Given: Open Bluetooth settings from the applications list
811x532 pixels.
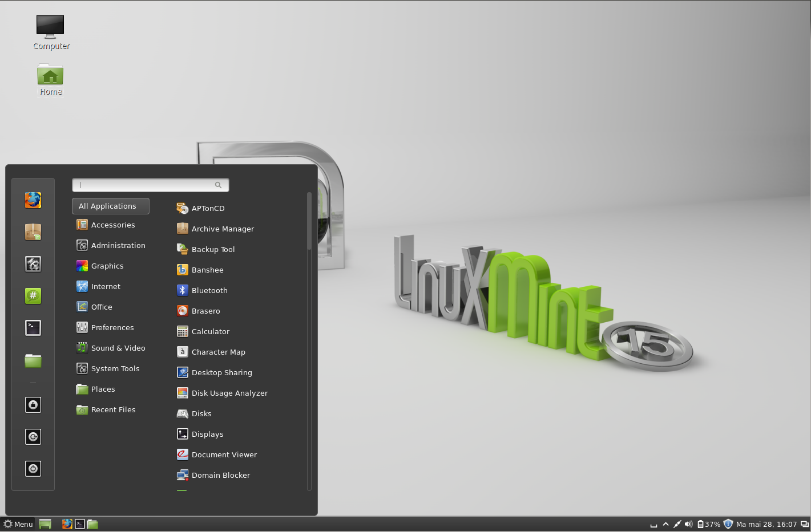Looking at the screenshot, I should [203, 290].
